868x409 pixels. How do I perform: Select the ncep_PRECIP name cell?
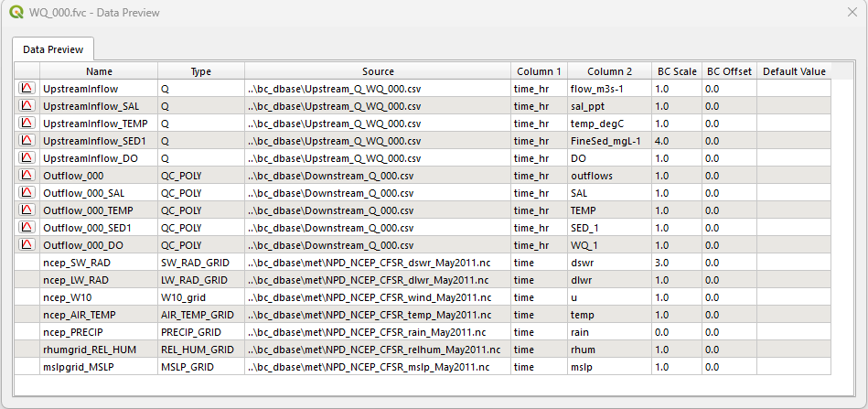(x=99, y=332)
